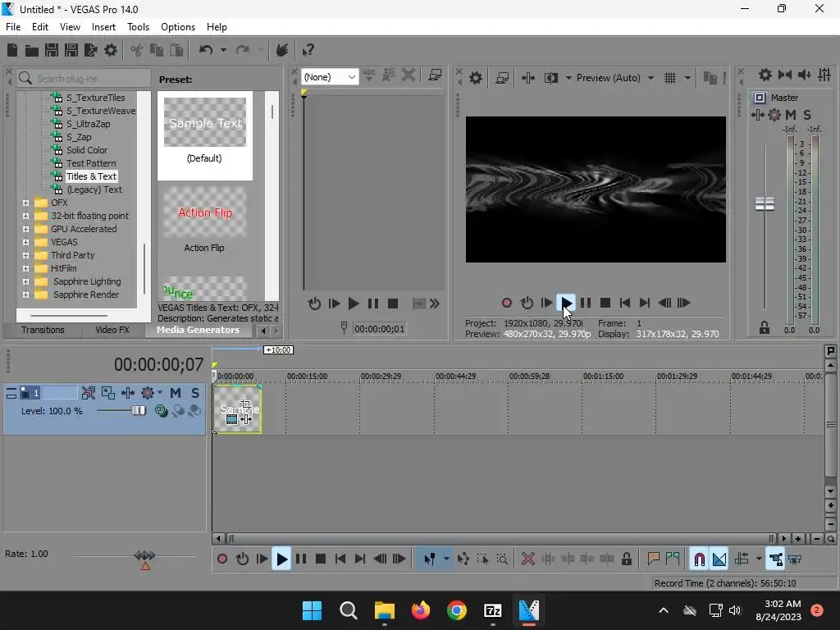Stop playback in the bottom transport

tap(321, 559)
